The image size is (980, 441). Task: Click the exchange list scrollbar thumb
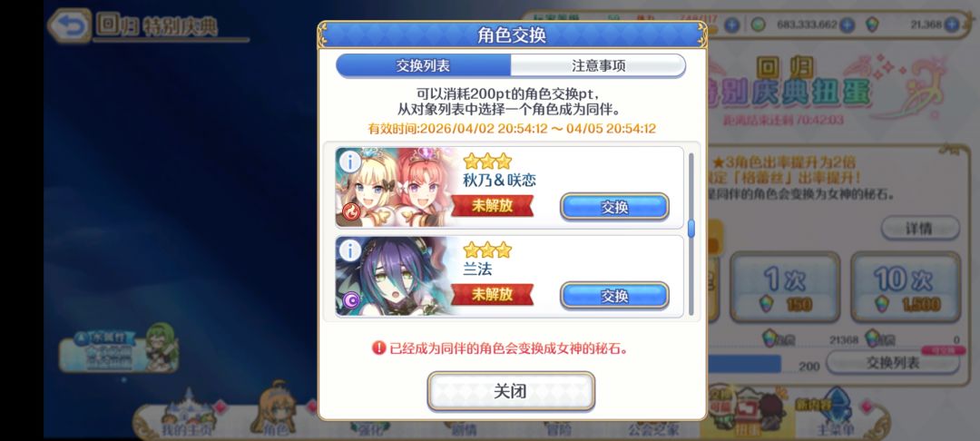point(691,229)
